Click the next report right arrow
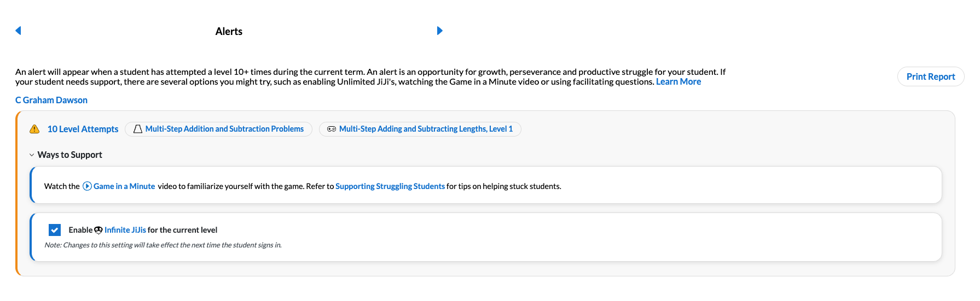 tap(439, 31)
